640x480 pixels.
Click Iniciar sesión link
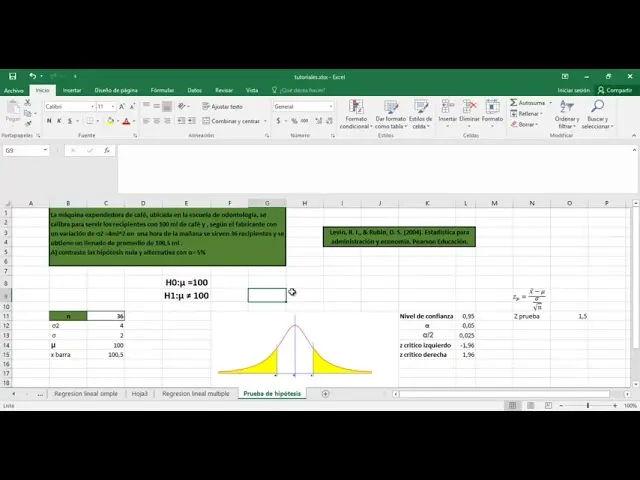573,90
